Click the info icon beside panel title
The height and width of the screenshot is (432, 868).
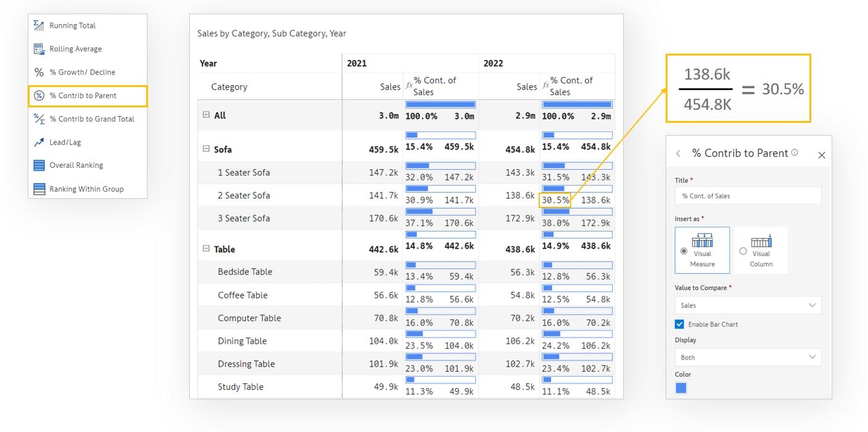coord(795,152)
